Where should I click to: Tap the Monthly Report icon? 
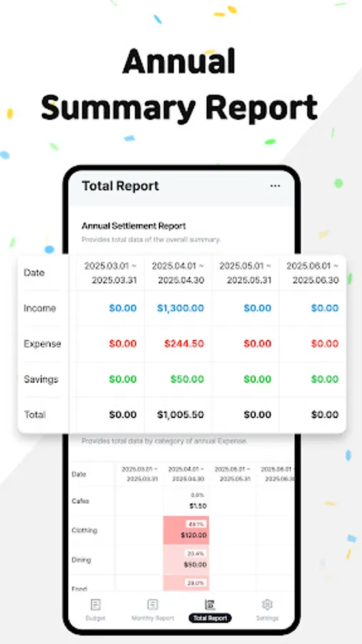tap(152, 605)
